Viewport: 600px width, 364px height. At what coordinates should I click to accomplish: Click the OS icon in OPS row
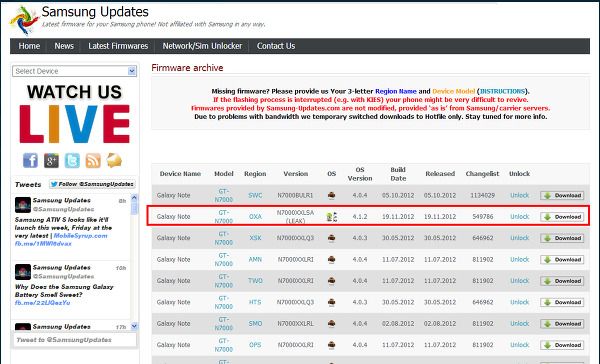[331, 345]
